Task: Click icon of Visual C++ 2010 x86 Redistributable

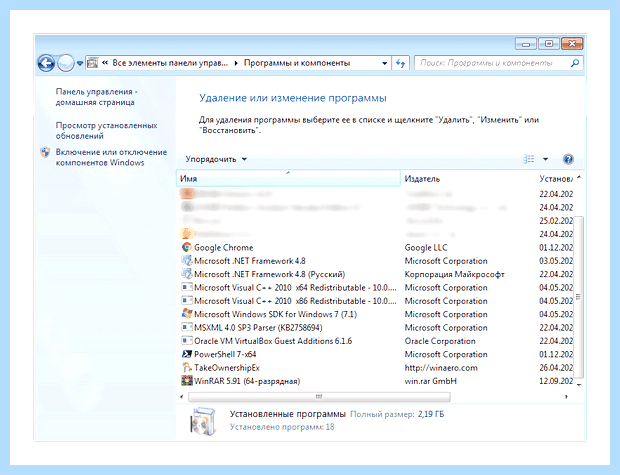Action: coord(187,301)
